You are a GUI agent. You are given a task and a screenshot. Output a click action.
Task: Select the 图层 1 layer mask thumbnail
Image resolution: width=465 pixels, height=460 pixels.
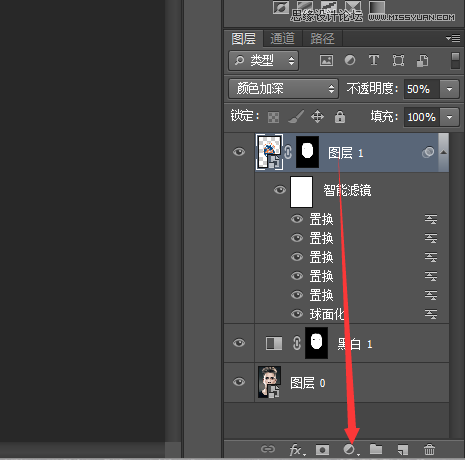tap(307, 152)
